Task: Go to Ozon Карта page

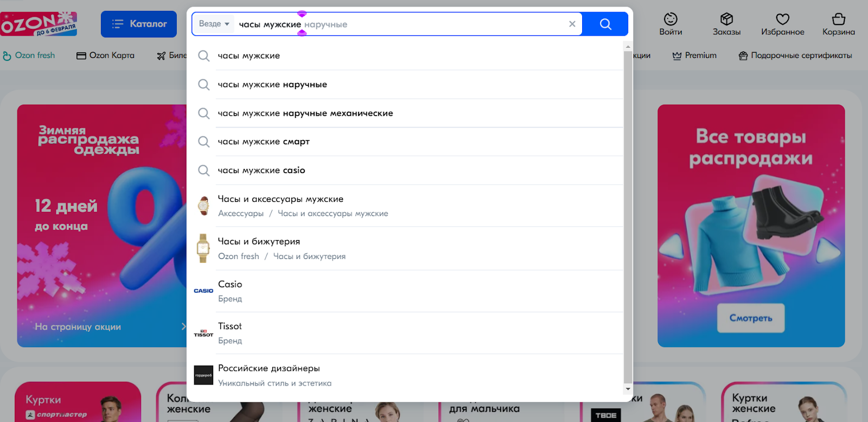Action: coord(106,55)
